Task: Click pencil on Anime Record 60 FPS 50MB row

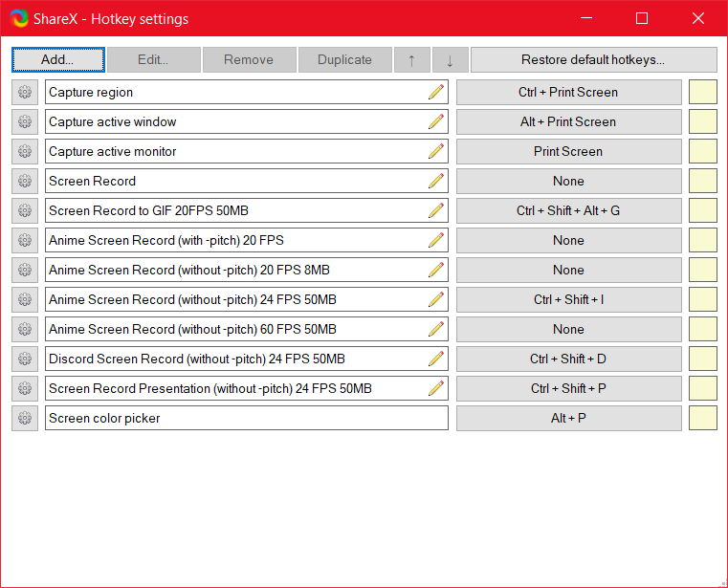Action: [436, 330]
